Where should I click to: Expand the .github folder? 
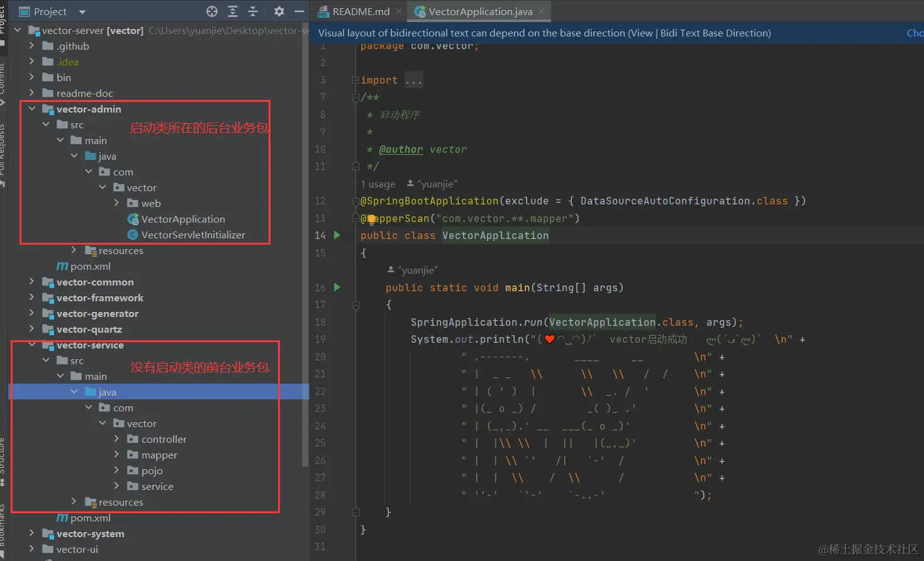click(x=31, y=46)
